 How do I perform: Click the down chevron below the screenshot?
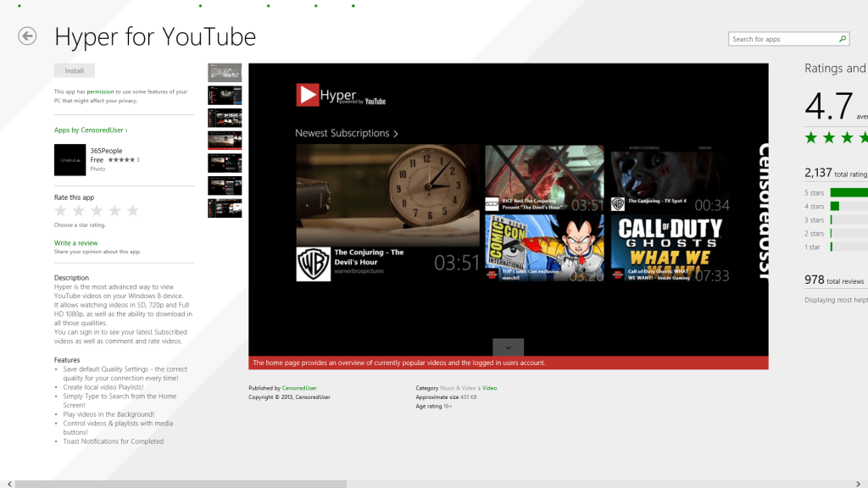click(x=509, y=347)
